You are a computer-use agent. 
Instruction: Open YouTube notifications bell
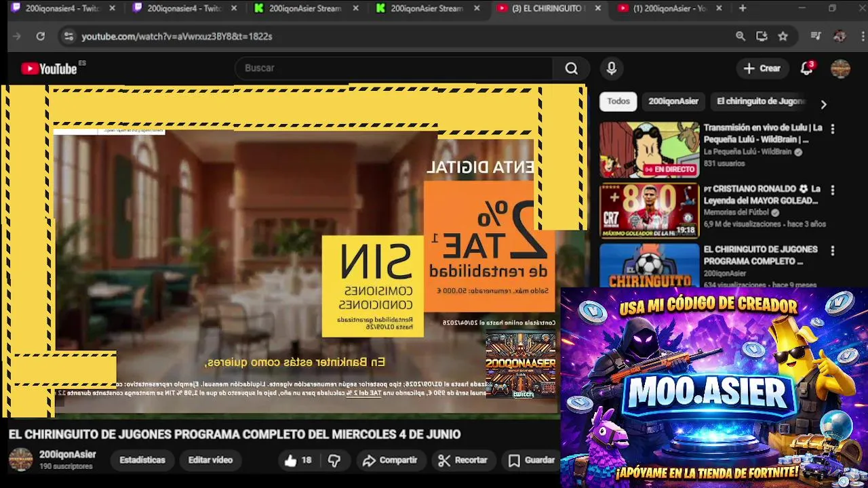pyautogui.click(x=806, y=68)
